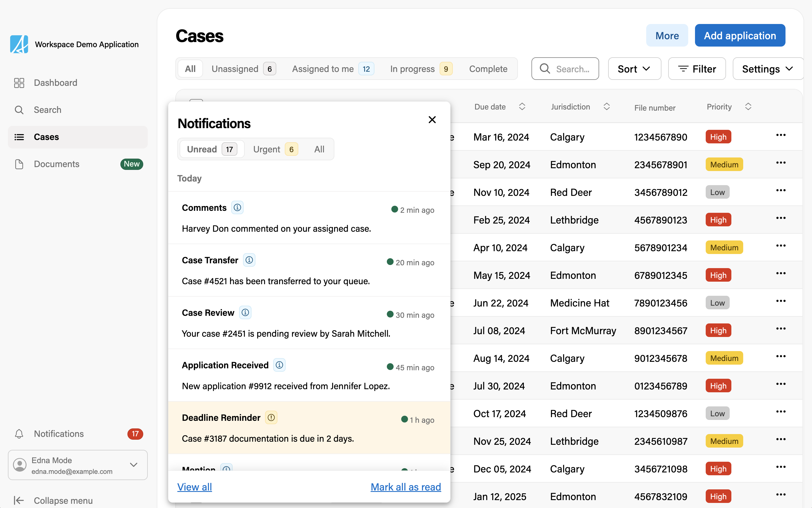Open the Case #3187 deadline notification

[309, 428]
